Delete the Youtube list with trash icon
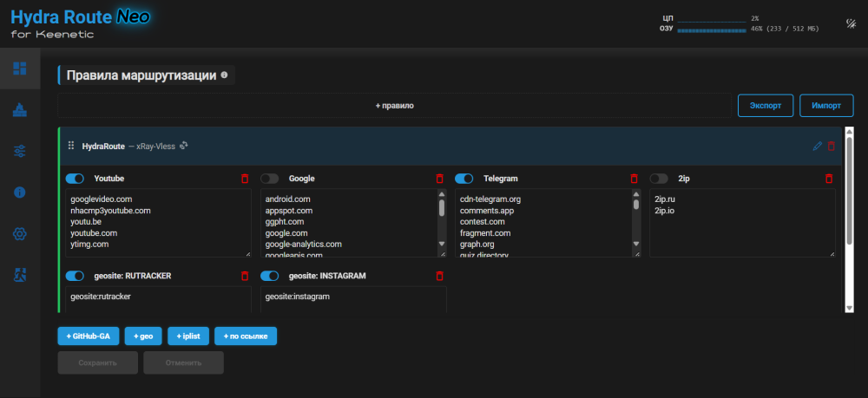868x398 pixels. 245,179
